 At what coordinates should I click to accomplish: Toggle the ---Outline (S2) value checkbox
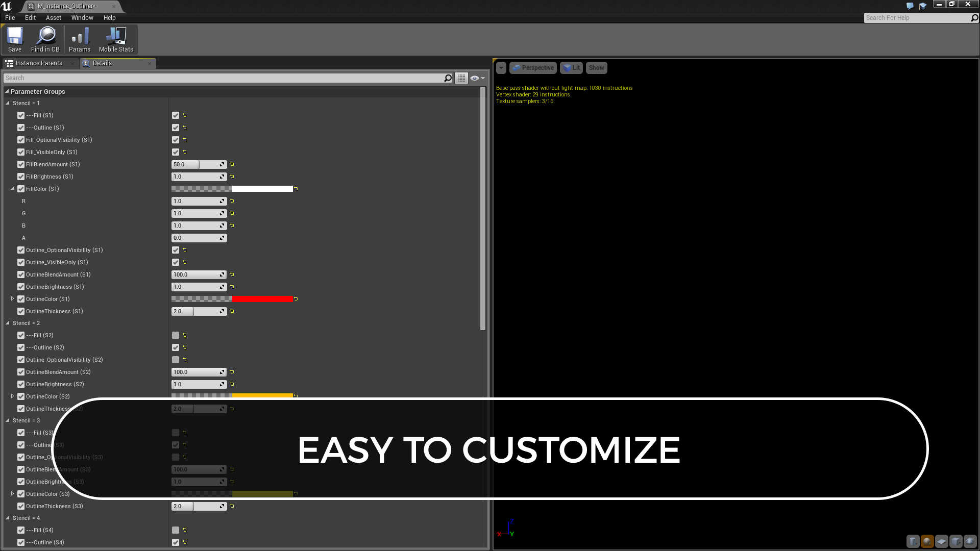pos(176,347)
